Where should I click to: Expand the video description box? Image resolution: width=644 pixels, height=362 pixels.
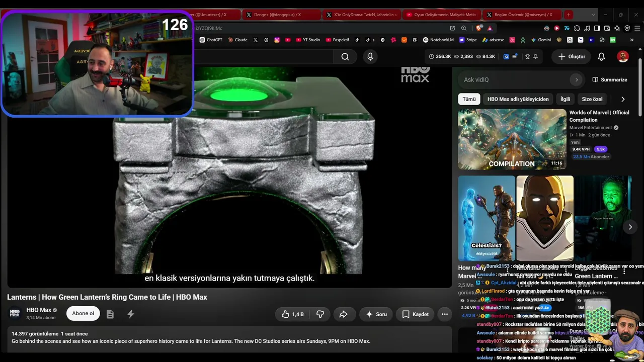tap(229, 339)
